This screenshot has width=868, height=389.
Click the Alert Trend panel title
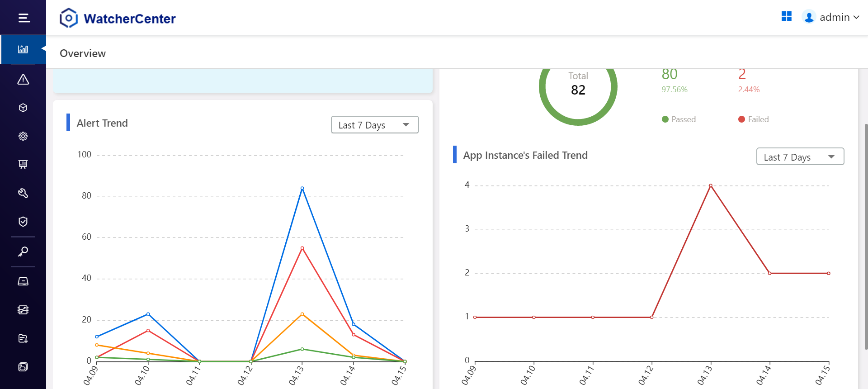(x=102, y=123)
